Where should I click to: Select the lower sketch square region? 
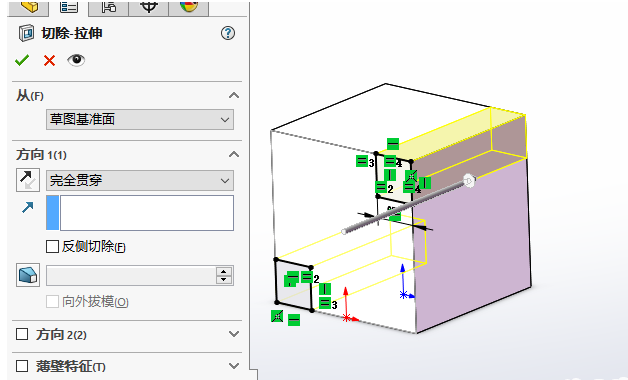(x=294, y=285)
